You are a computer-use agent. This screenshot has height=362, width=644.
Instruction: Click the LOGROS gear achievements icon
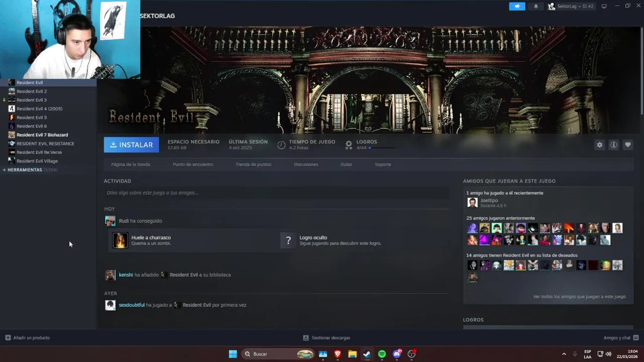point(349,145)
